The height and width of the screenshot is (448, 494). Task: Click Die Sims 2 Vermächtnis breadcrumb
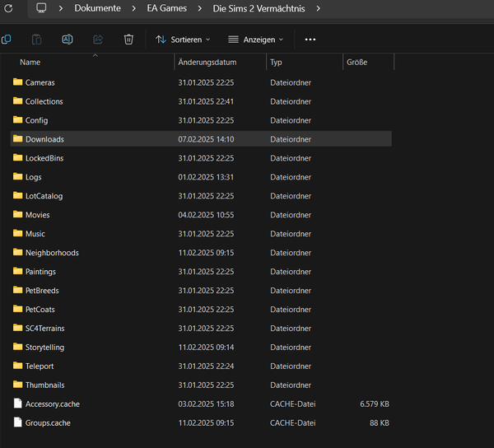259,8
